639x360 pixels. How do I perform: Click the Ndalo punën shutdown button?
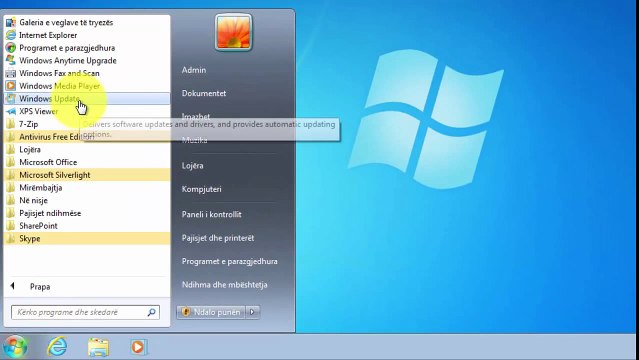tap(211, 312)
